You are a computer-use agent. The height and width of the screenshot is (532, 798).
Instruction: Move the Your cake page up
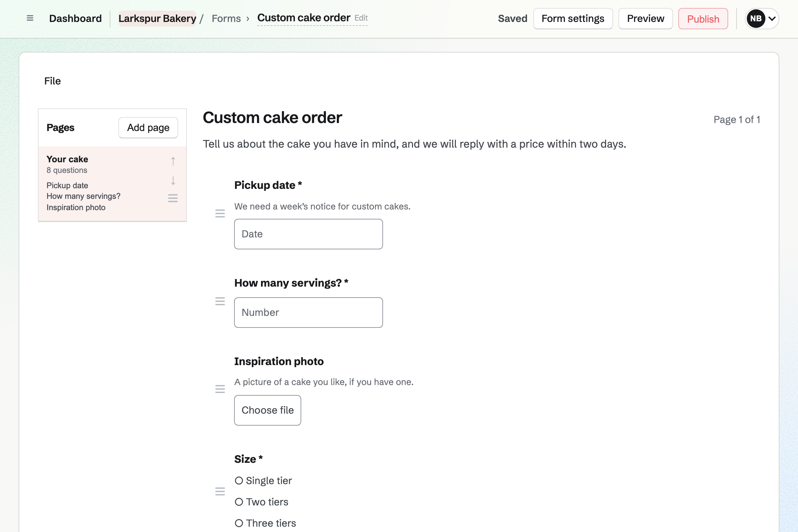click(x=173, y=161)
